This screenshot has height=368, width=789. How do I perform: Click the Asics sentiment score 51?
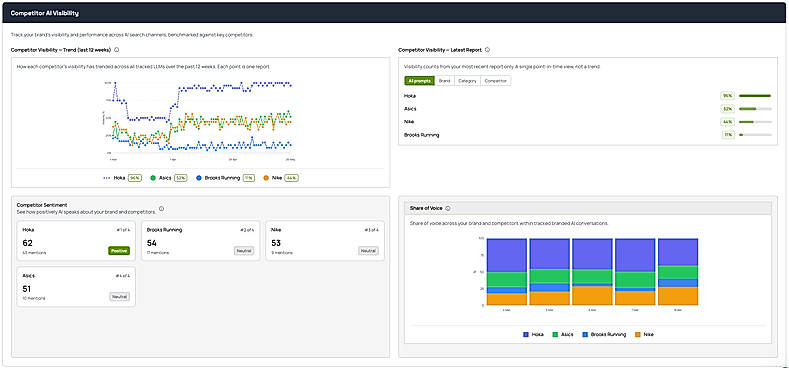pos(27,289)
